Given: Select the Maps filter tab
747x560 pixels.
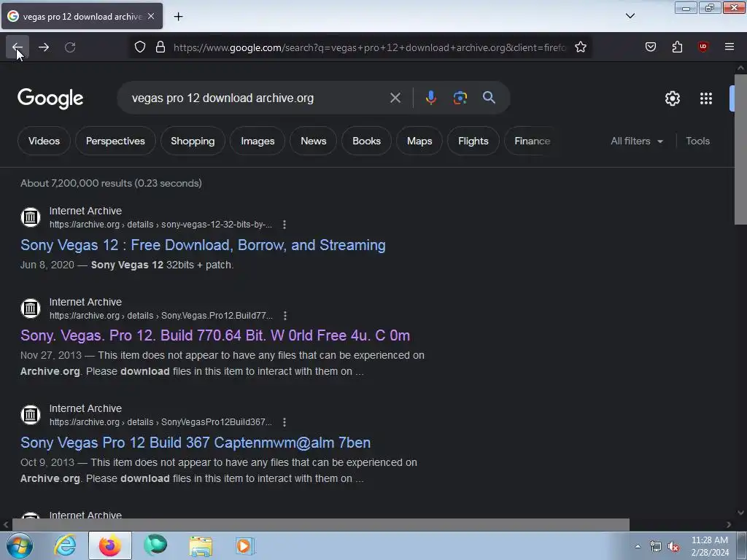Looking at the screenshot, I should click(419, 141).
